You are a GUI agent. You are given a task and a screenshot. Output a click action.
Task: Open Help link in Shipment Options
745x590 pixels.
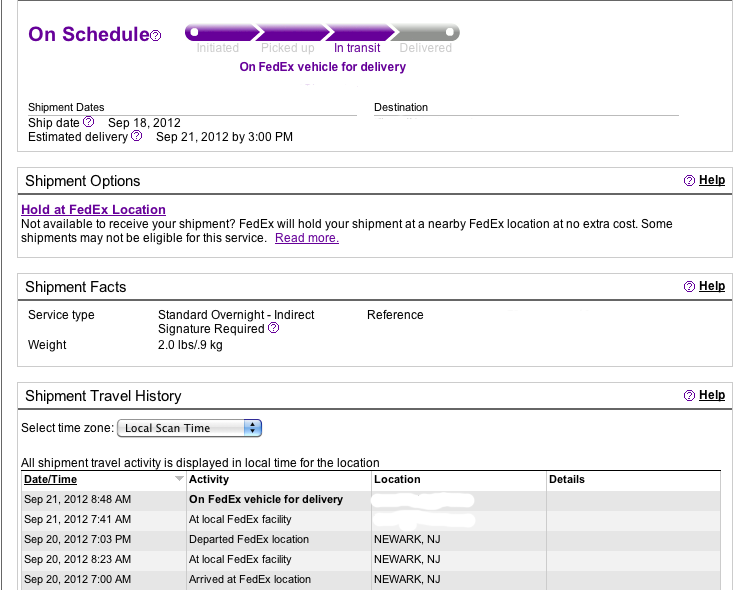tap(712, 180)
